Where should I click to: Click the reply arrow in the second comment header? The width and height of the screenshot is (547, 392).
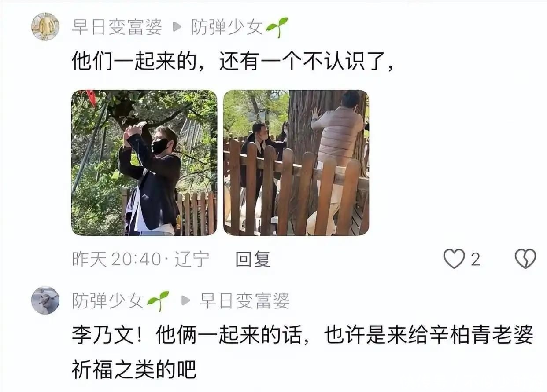(x=186, y=301)
